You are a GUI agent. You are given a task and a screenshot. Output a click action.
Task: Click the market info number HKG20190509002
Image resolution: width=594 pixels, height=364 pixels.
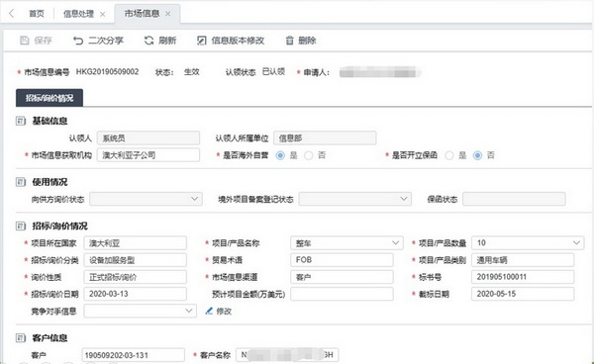(x=107, y=72)
